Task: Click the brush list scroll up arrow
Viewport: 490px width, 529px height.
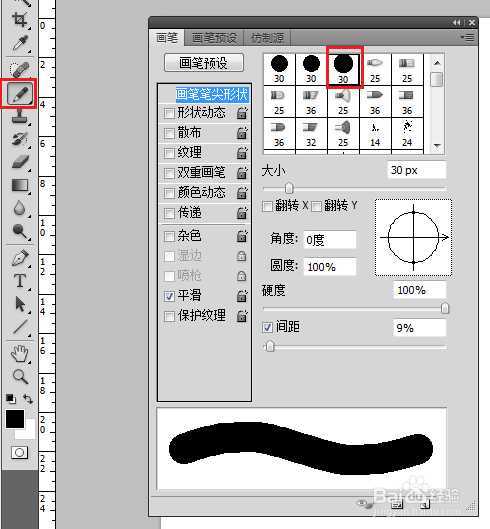Action: click(437, 63)
